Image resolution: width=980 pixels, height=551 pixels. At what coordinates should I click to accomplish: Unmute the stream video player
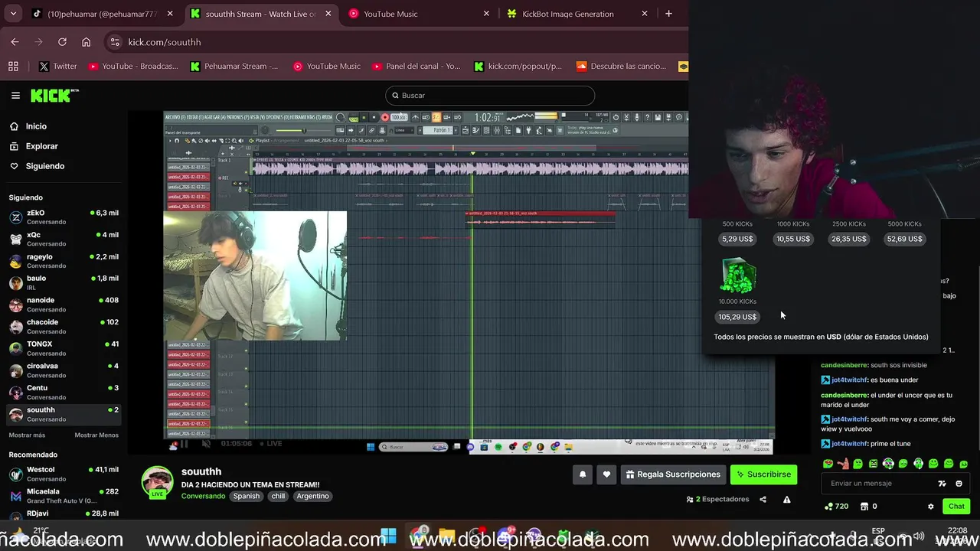point(206,444)
